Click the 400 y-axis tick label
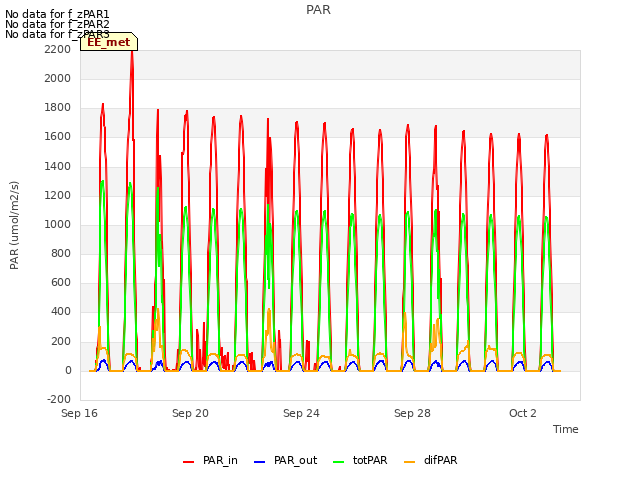The width and height of the screenshot is (640, 480). (x=61, y=312)
